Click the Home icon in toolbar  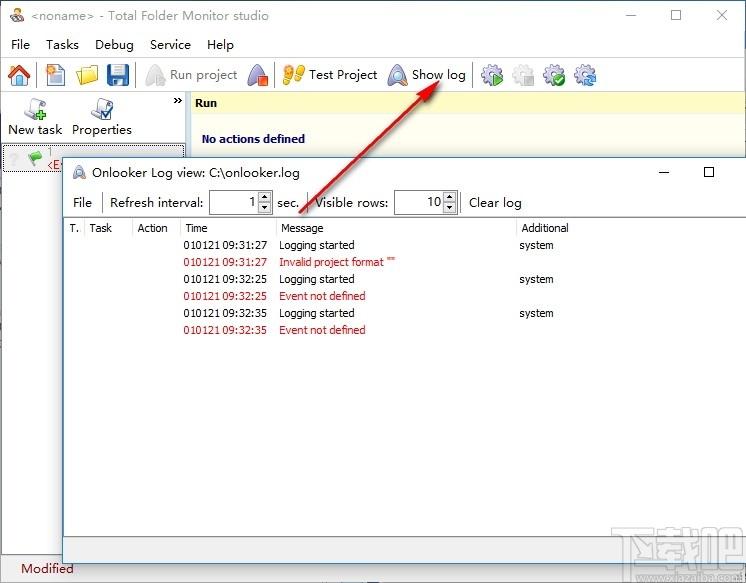pos(19,75)
